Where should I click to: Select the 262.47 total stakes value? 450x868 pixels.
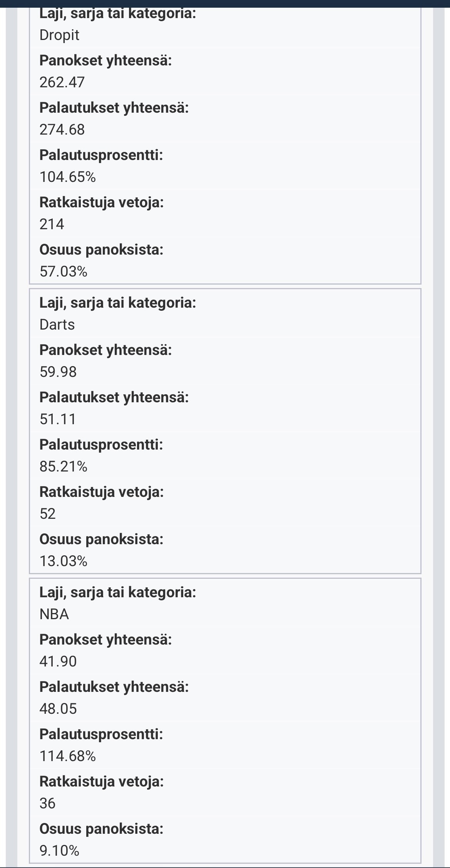(x=62, y=82)
